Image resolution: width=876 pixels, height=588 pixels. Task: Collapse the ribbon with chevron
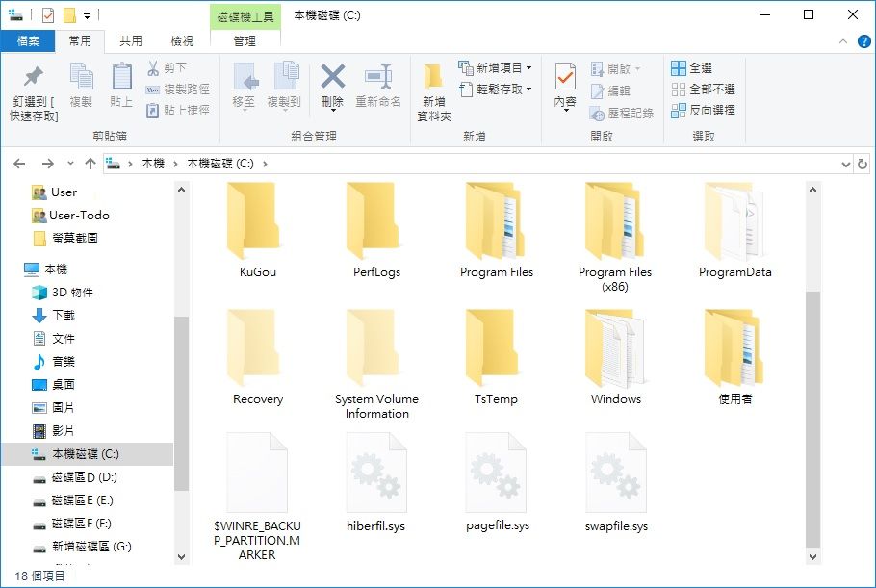pyautogui.click(x=843, y=41)
